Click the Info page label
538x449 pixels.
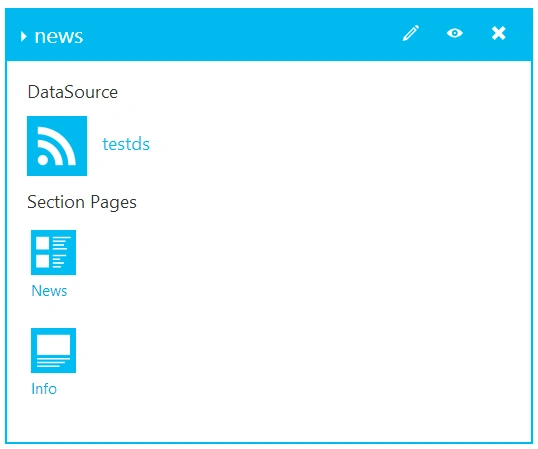(x=44, y=389)
